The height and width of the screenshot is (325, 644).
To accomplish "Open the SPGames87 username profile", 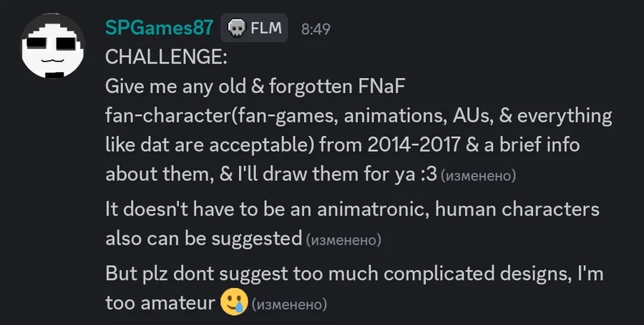I will [159, 28].
